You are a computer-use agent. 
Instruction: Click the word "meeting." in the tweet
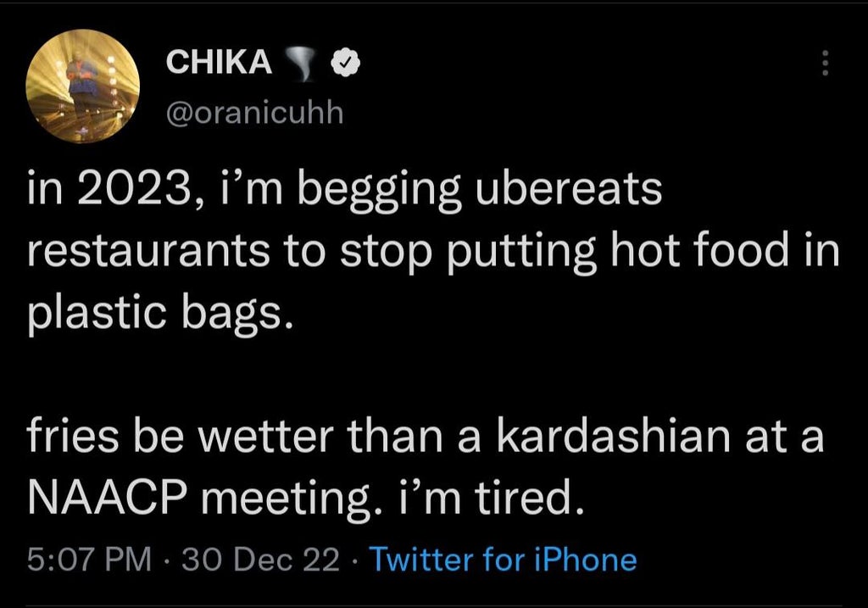303,496
